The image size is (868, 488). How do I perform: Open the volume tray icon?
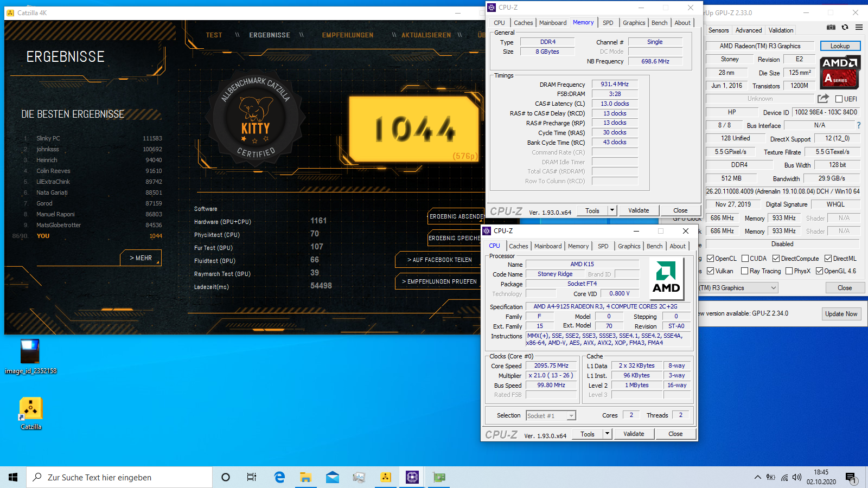tap(797, 477)
